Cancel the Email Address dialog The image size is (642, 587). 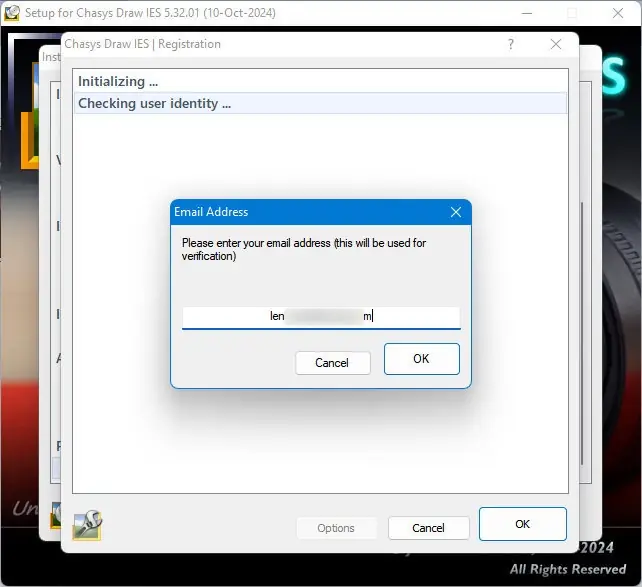[x=332, y=363]
